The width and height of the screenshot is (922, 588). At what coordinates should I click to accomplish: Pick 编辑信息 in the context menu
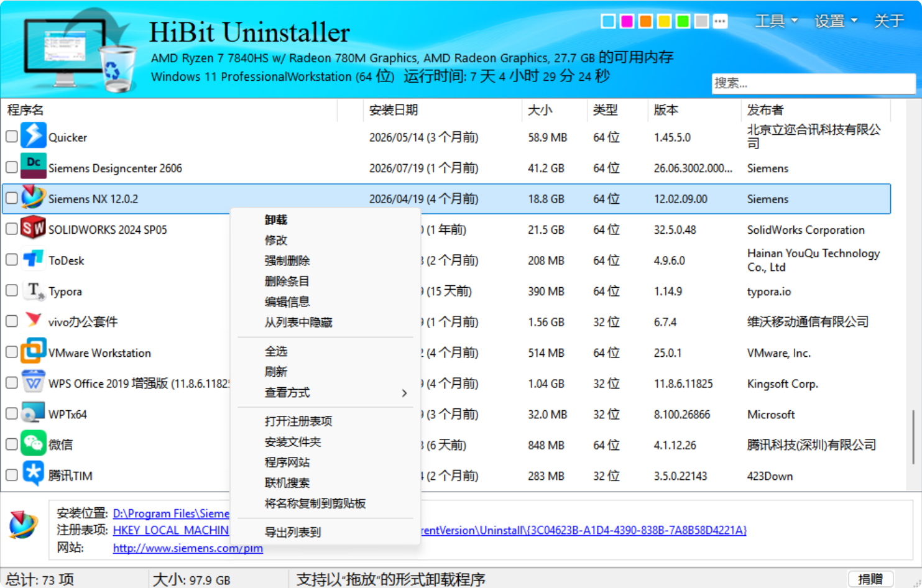[325, 302]
